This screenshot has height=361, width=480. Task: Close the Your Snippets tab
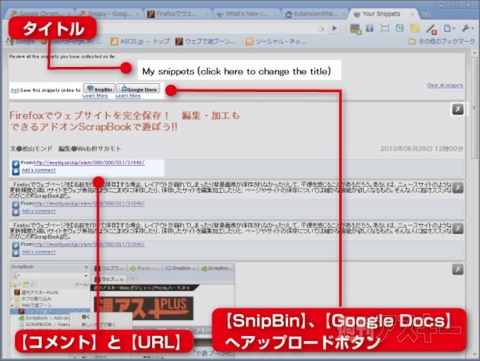[x=412, y=14]
